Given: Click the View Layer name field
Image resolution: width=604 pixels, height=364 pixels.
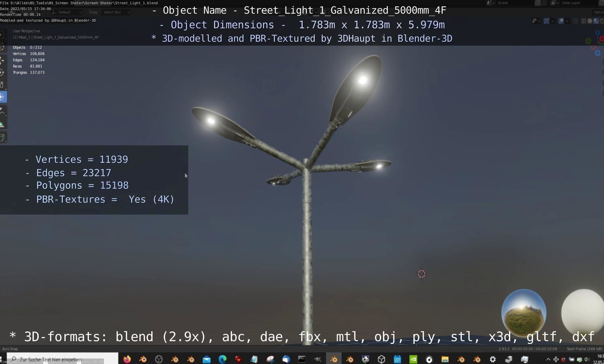Looking at the screenshot, I should (x=578, y=3).
